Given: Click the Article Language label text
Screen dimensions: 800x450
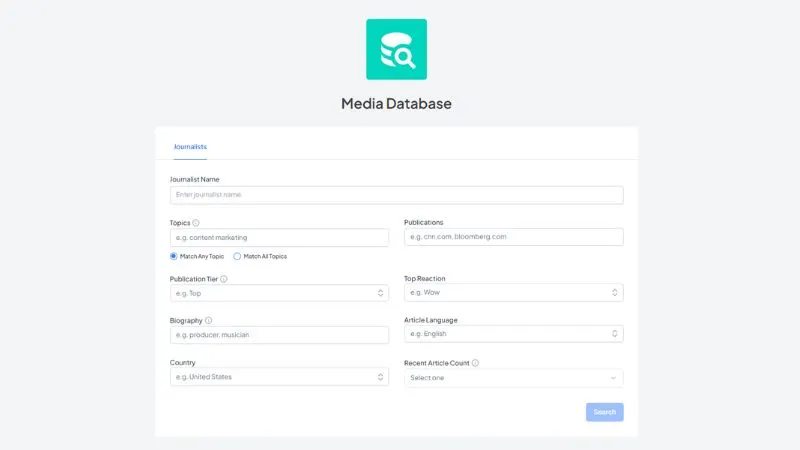Looking at the screenshot, I should point(431,320).
